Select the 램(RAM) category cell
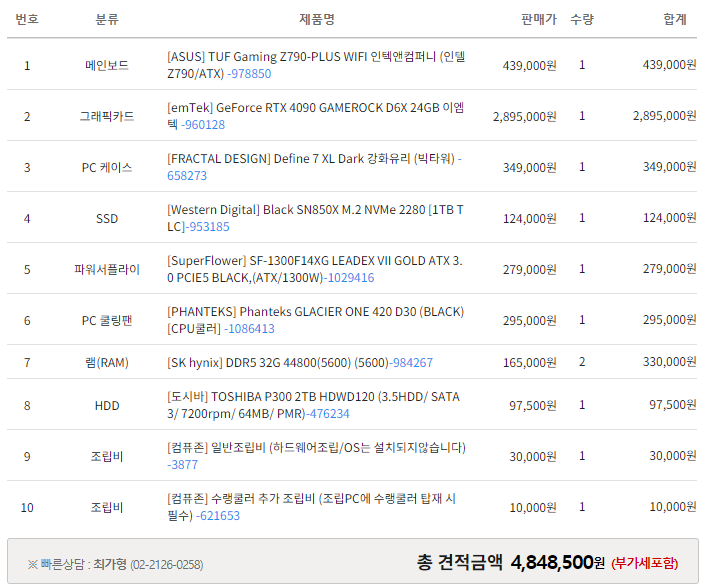The image size is (719, 585). [107, 362]
